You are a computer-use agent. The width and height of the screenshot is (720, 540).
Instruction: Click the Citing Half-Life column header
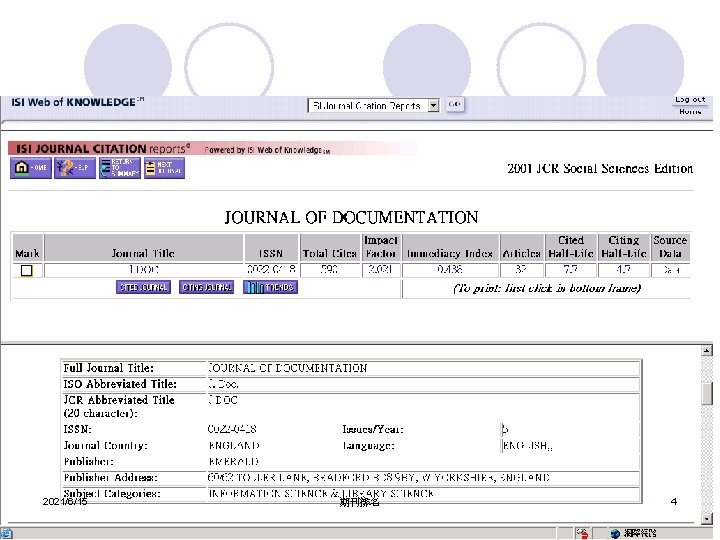(624, 247)
